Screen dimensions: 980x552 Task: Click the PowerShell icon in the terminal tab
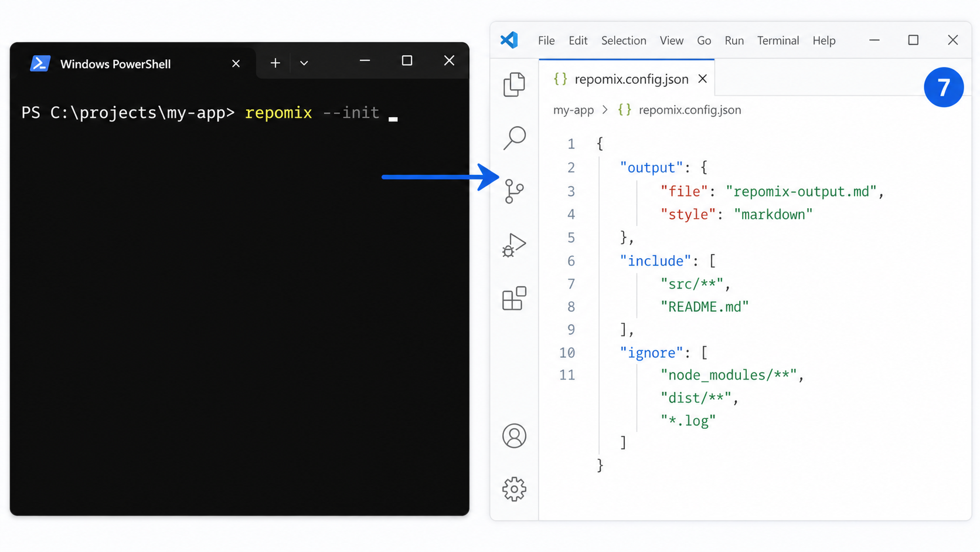[40, 63]
